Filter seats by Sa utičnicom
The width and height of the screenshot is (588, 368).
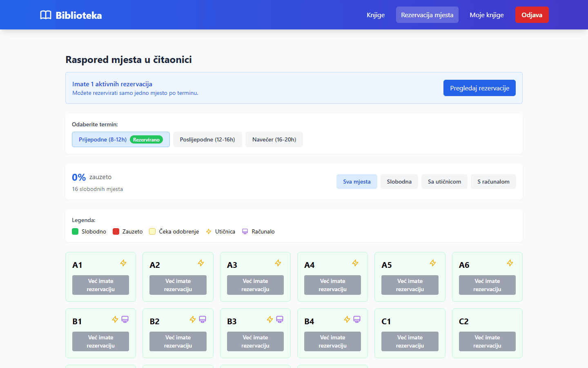[x=444, y=182]
